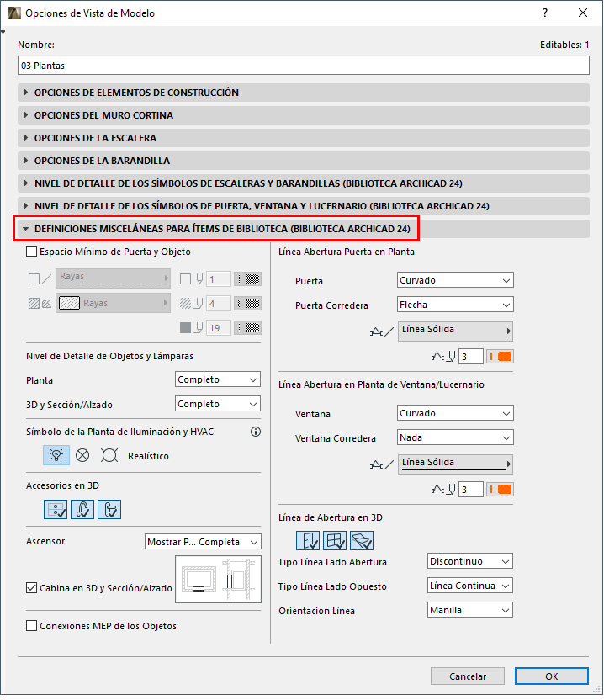Toggle third 3D accessories icon
Screen dimensions: 604x700
tap(109, 509)
